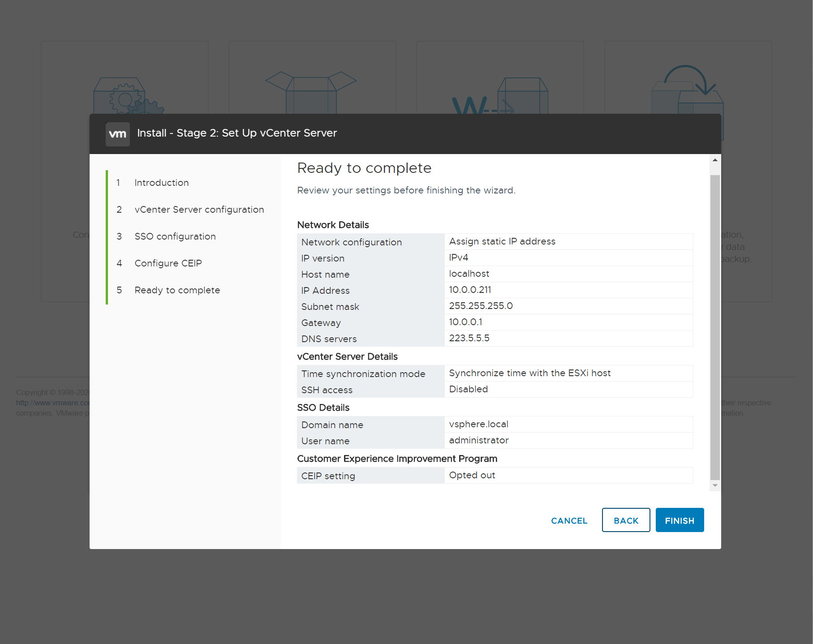Viewport: 813px width, 644px height.
Task: Select the vsphere.local domain value
Action: pyautogui.click(x=479, y=424)
